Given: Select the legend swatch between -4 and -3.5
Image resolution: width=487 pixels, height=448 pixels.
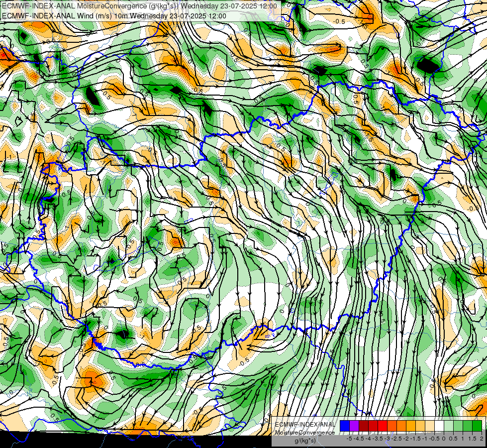Looking at the screenshot, I should 373,426.
